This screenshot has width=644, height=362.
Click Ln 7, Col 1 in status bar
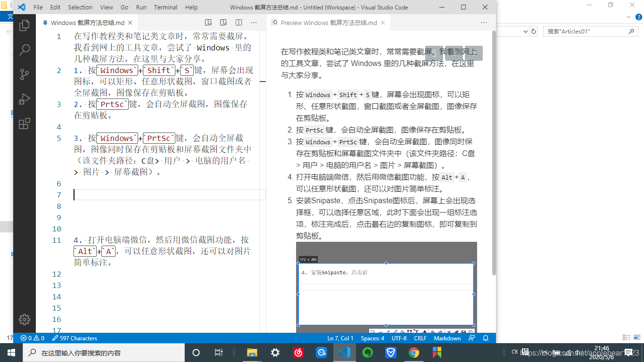340,338
